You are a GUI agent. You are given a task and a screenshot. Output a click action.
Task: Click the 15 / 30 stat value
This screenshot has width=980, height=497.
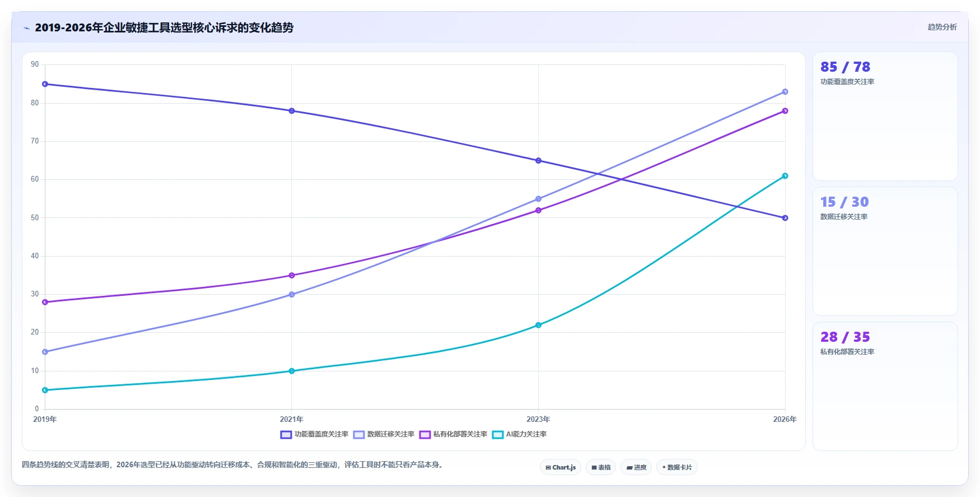click(844, 202)
